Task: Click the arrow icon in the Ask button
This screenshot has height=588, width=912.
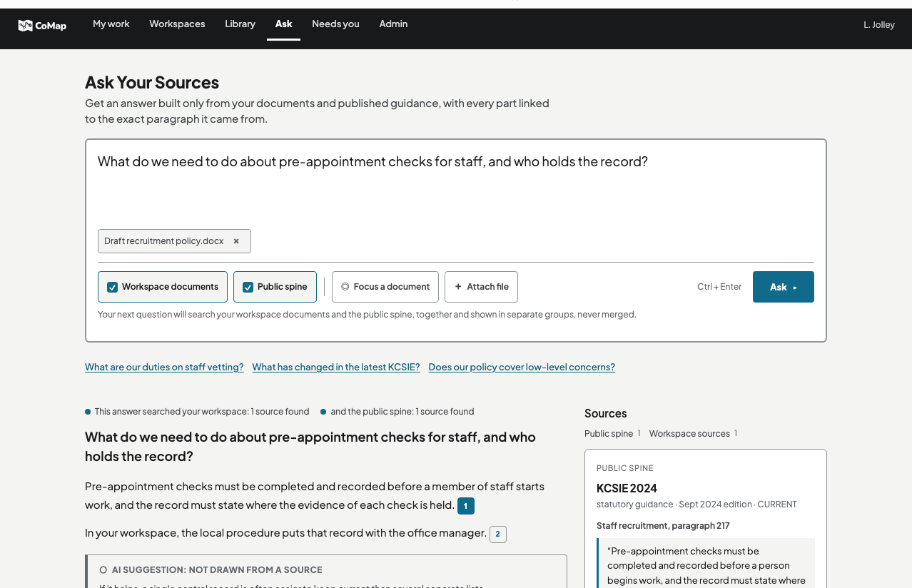Action: coord(795,288)
